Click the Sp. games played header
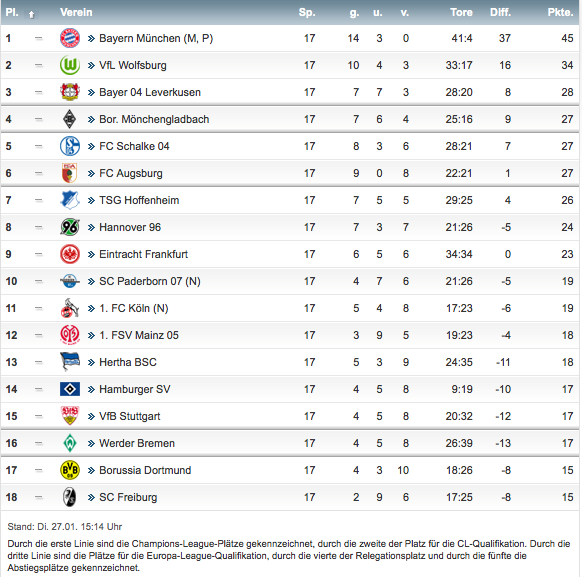 click(307, 12)
